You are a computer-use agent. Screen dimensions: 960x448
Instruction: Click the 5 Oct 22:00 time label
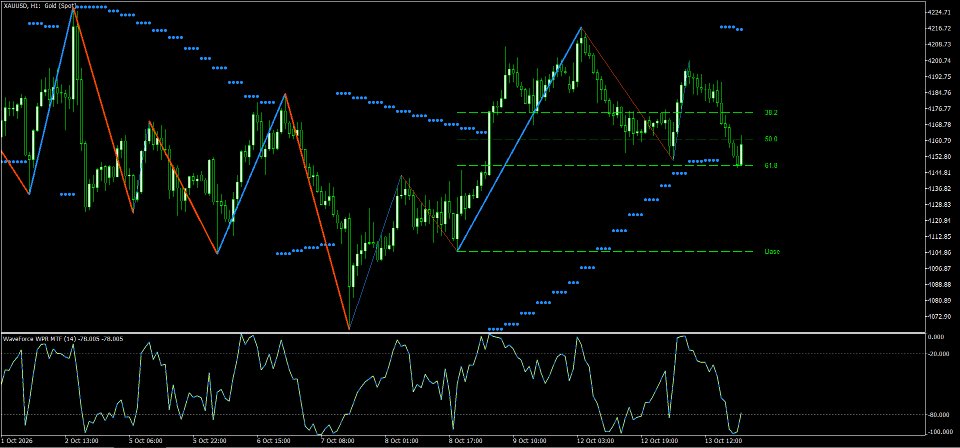point(209,440)
